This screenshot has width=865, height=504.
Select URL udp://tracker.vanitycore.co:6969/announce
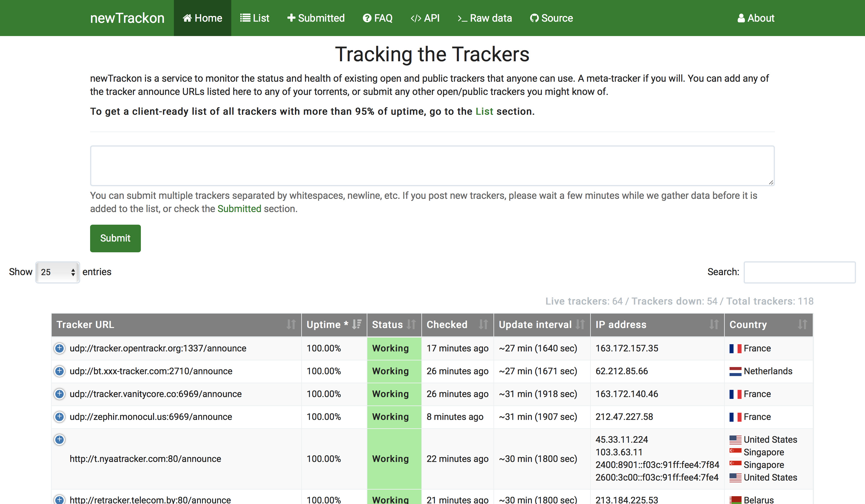pos(156,394)
